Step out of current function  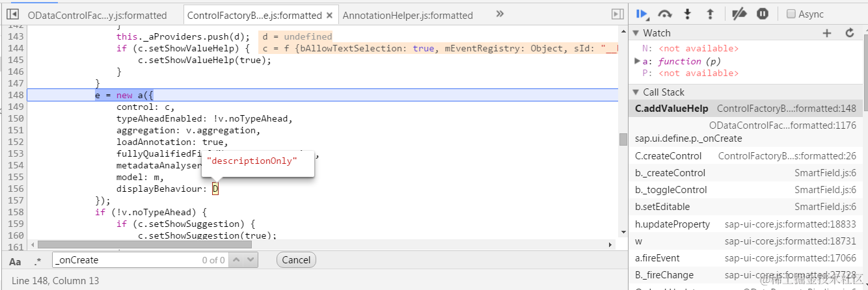[710, 14]
